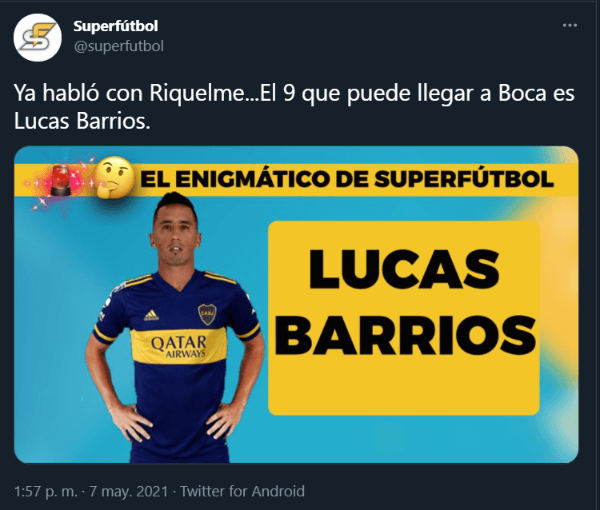Click the words Lucas Barrios in tweet text
The height and width of the screenshot is (510, 600).
pos(82,121)
